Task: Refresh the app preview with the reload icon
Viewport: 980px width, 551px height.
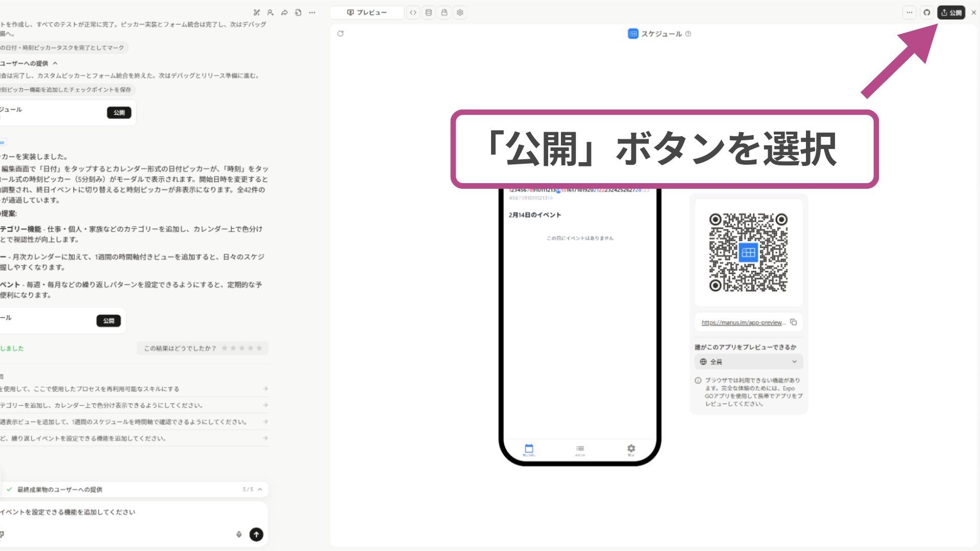Action: [340, 34]
